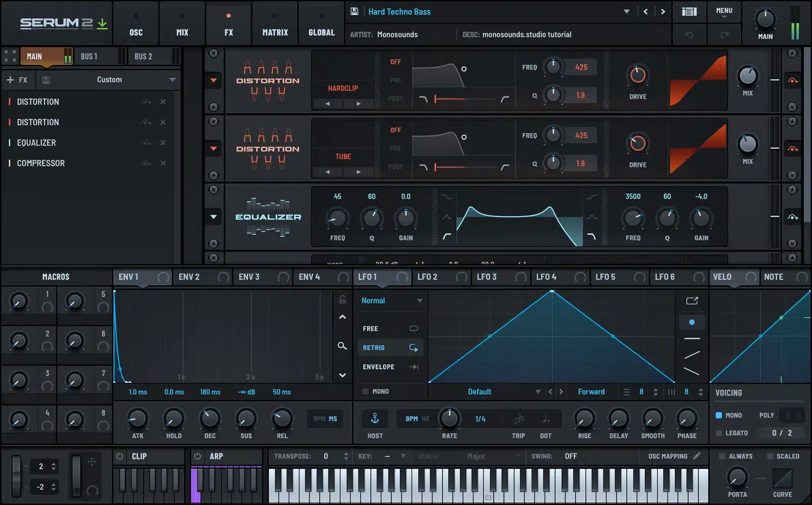Remove the EQUALIZER effect with its X

163,143
